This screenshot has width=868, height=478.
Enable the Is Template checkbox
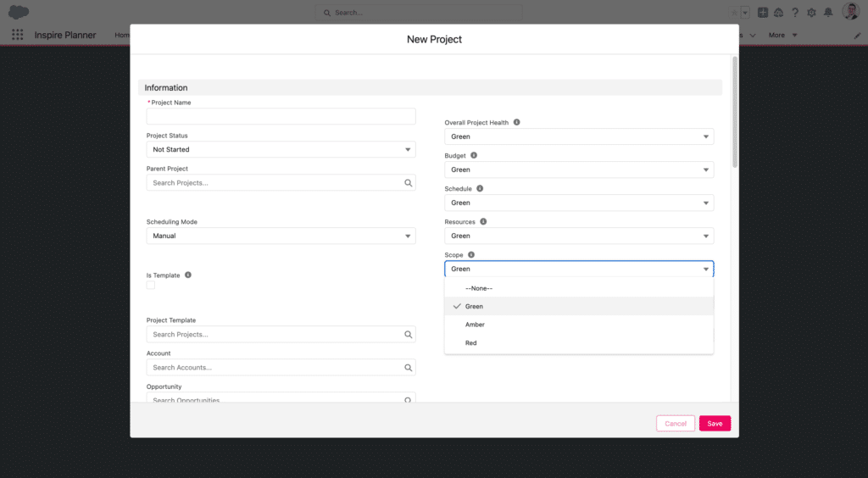click(x=151, y=286)
